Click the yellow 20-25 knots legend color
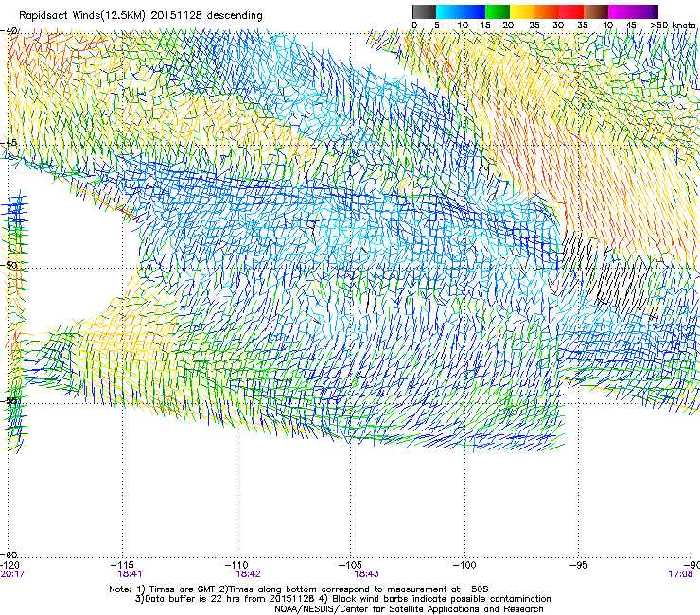Screen dimensions: 700x615 [522, 11]
